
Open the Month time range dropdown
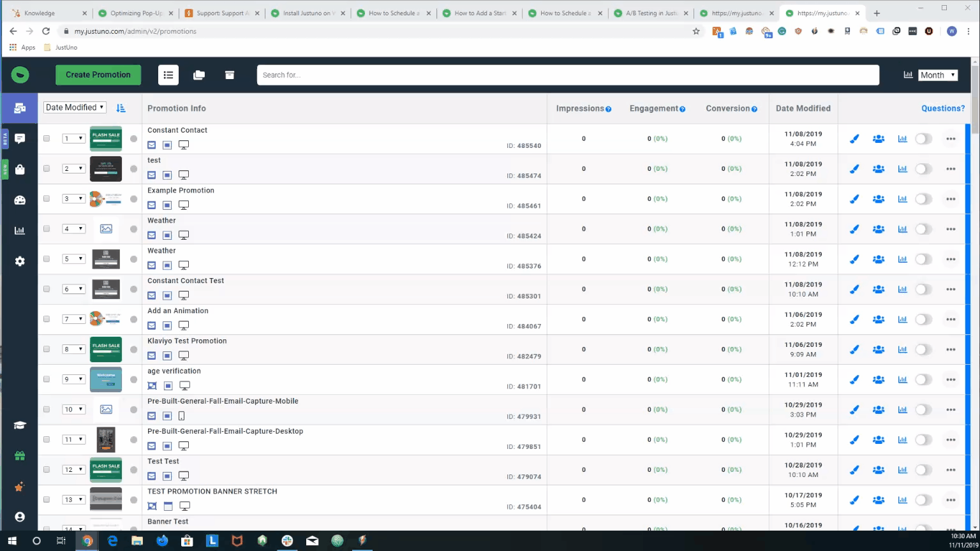937,75
